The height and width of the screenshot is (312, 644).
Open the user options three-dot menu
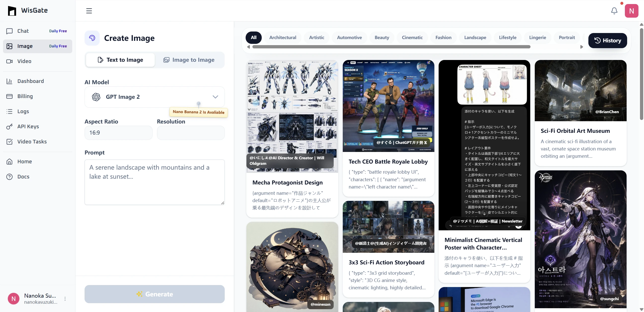(x=65, y=299)
